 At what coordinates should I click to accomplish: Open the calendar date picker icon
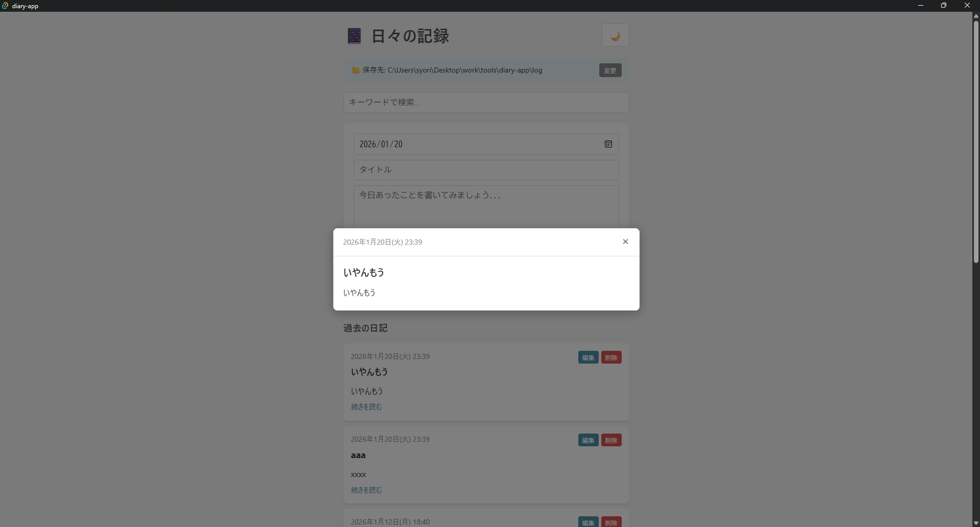point(608,144)
